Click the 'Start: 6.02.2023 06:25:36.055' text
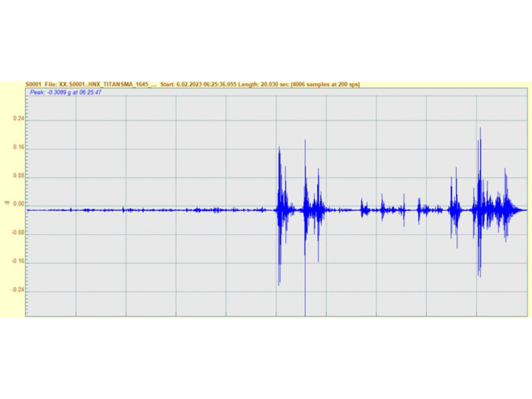 click(198, 84)
